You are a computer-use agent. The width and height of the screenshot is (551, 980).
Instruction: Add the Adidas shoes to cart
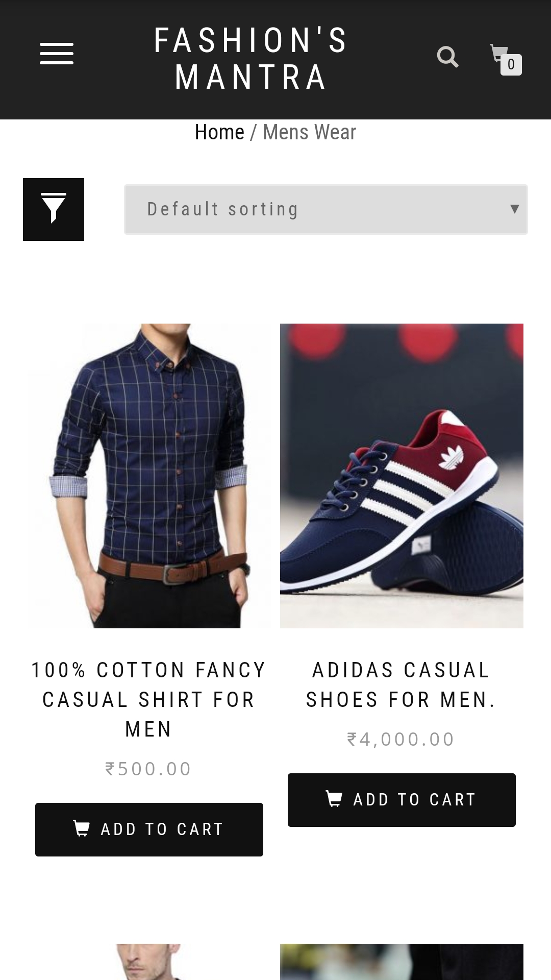pyautogui.click(x=402, y=800)
